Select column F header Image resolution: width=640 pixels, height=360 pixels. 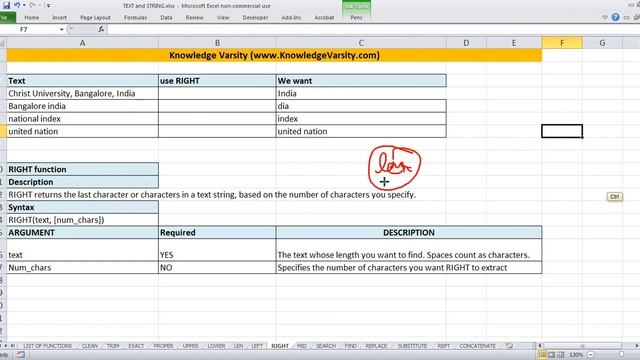tap(562, 43)
